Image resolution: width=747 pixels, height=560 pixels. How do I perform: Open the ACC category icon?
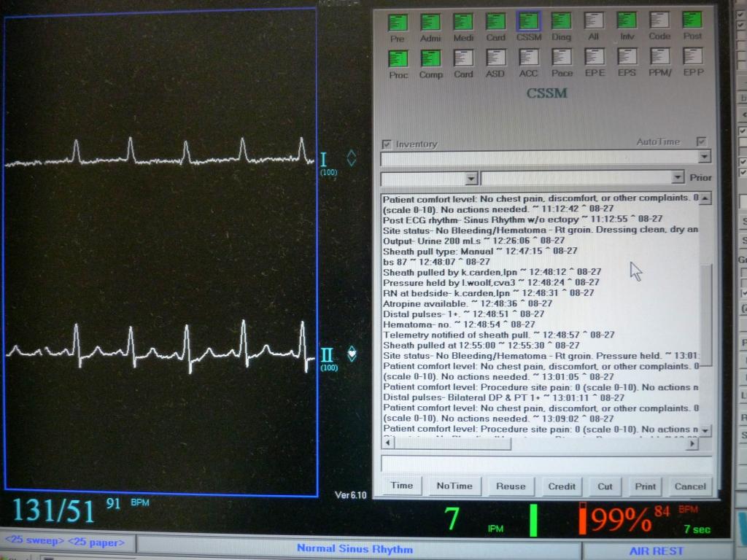tap(528, 58)
